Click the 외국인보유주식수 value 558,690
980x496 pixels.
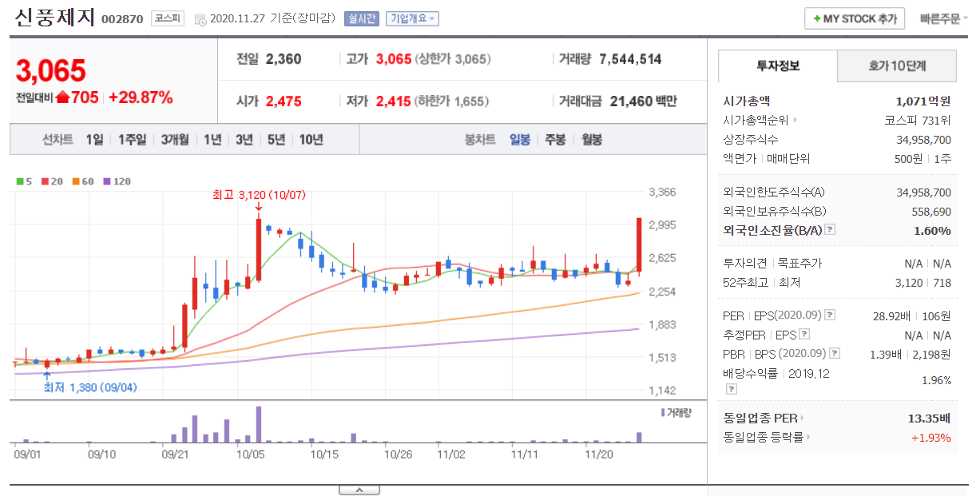[x=930, y=212]
